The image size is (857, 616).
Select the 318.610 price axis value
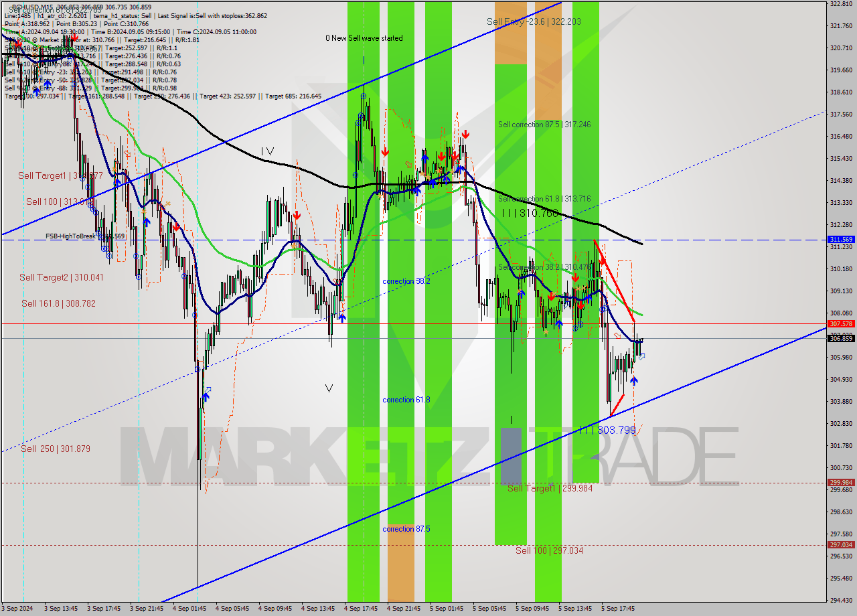841,92
